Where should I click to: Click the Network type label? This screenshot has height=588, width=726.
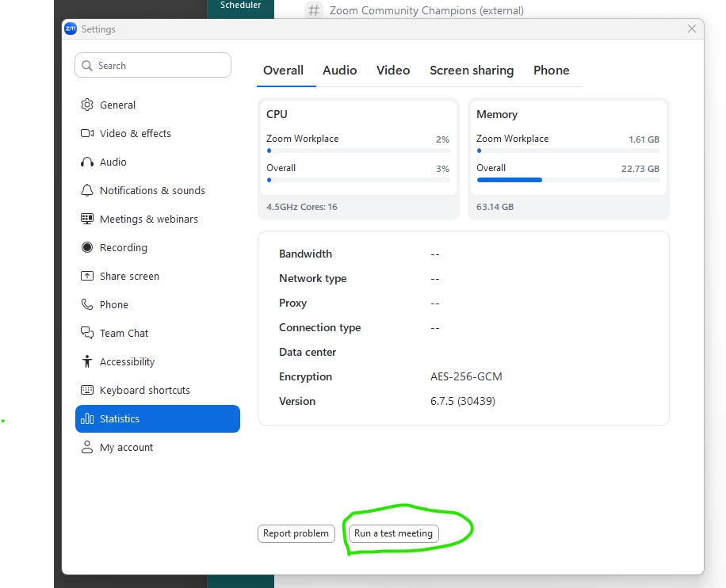tap(313, 279)
